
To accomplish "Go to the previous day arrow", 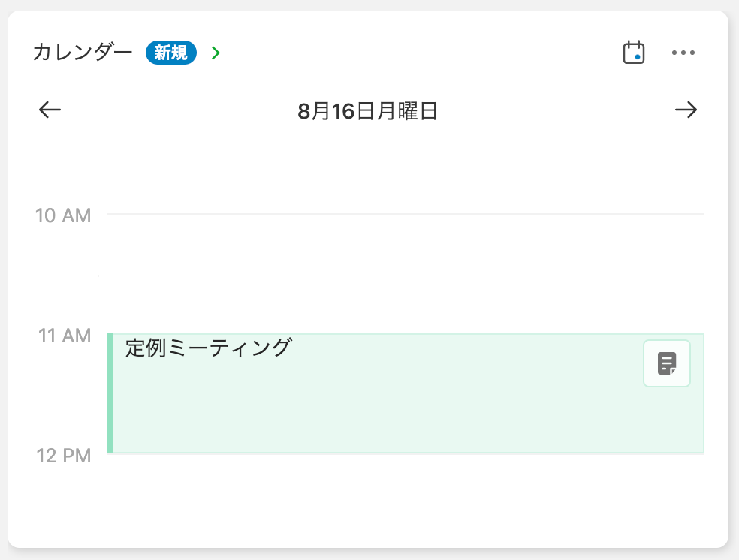I will 50,110.
